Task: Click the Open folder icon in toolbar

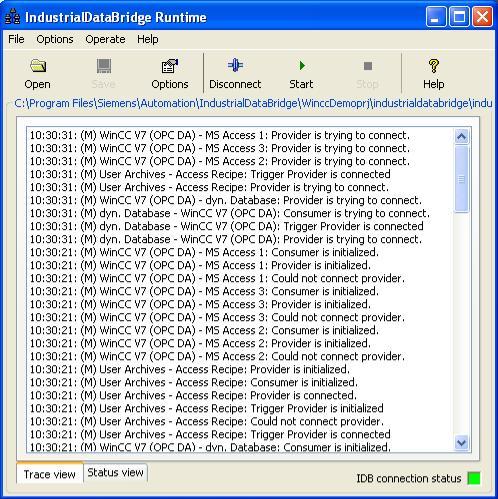Action: (38, 66)
